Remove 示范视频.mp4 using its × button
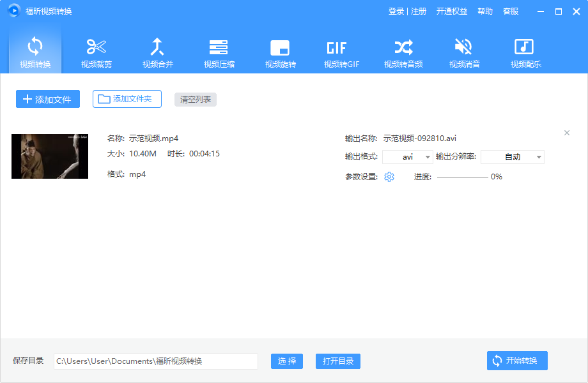 coord(566,133)
